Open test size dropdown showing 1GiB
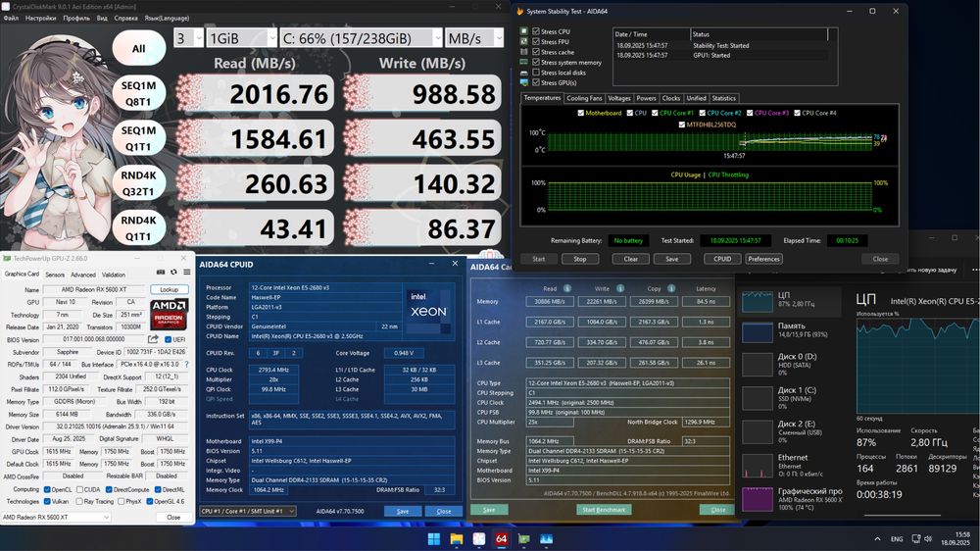The height and width of the screenshot is (551, 980). 242,38
